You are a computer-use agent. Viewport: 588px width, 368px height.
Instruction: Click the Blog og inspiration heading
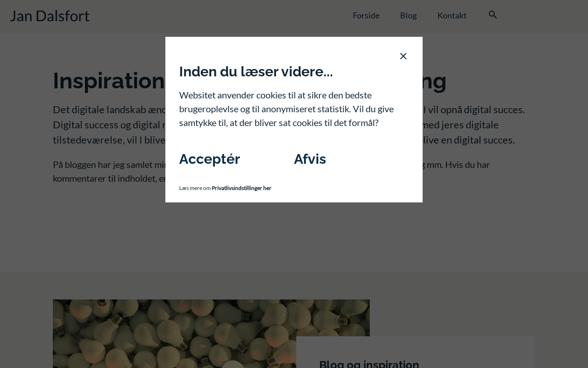[x=369, y=364]
